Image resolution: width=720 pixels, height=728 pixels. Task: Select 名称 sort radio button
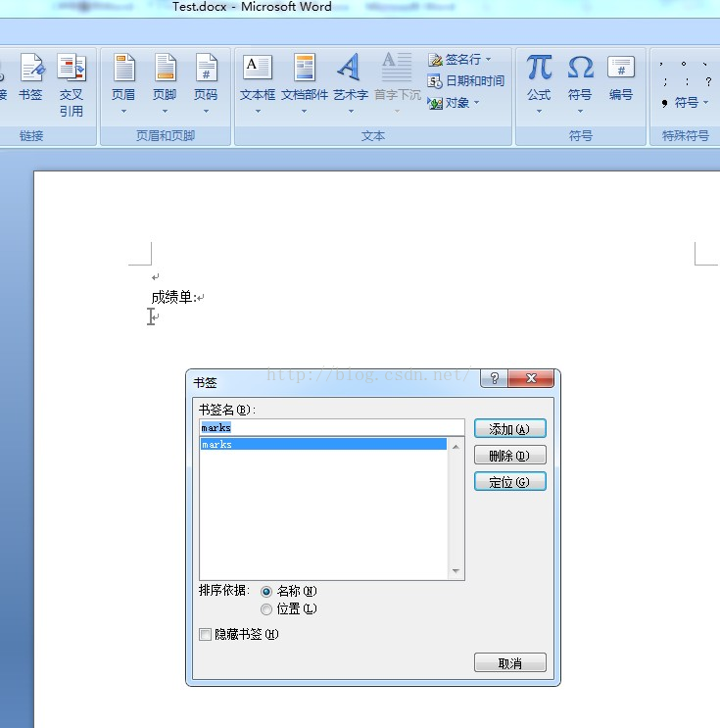[266, 592]
